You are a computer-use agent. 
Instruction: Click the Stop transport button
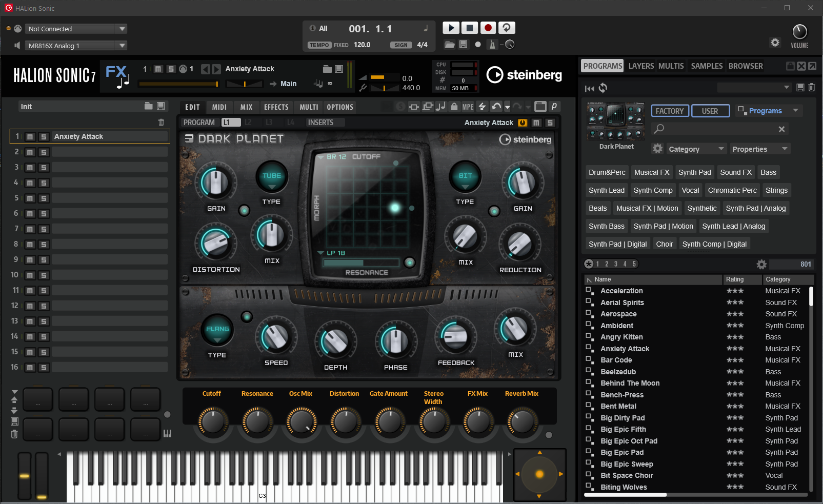pos(469,28)
